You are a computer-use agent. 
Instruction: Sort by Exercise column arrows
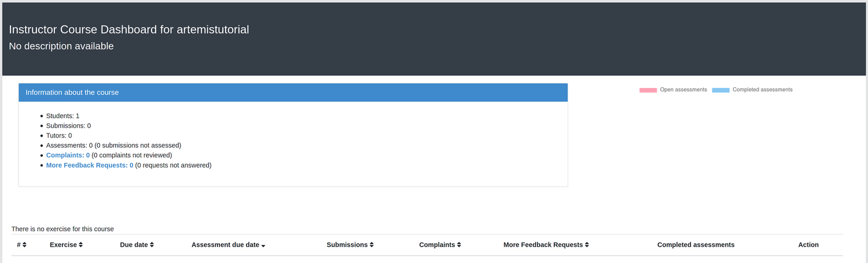80,245
